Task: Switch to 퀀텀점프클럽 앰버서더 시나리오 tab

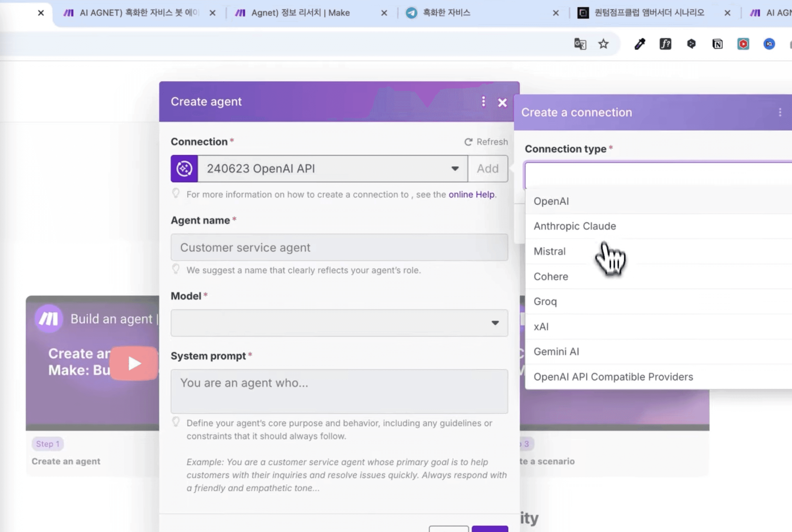Action: (649, 13)
